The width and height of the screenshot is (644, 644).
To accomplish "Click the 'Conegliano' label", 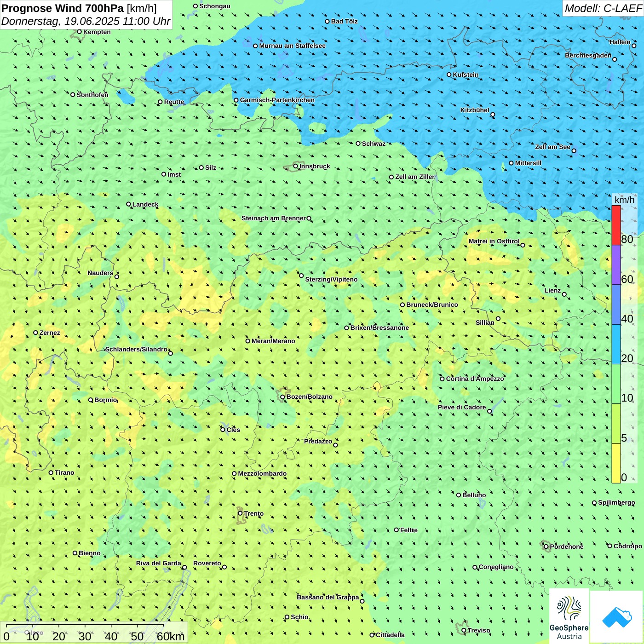I will [496, 567].
